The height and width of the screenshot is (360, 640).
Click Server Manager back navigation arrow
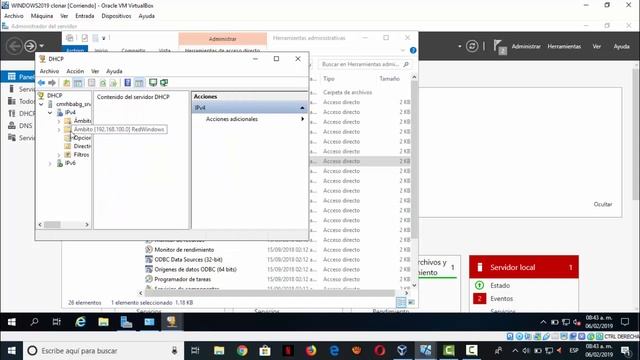(14, 46)
